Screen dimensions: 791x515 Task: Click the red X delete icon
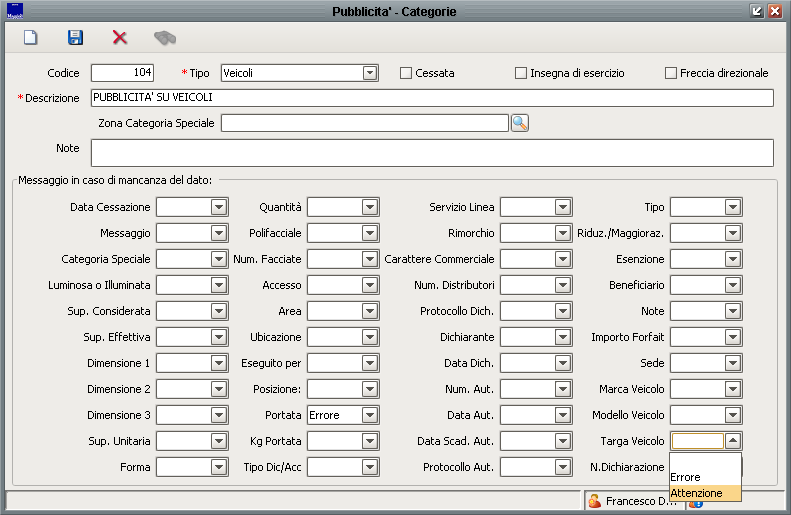pos(120,38)
